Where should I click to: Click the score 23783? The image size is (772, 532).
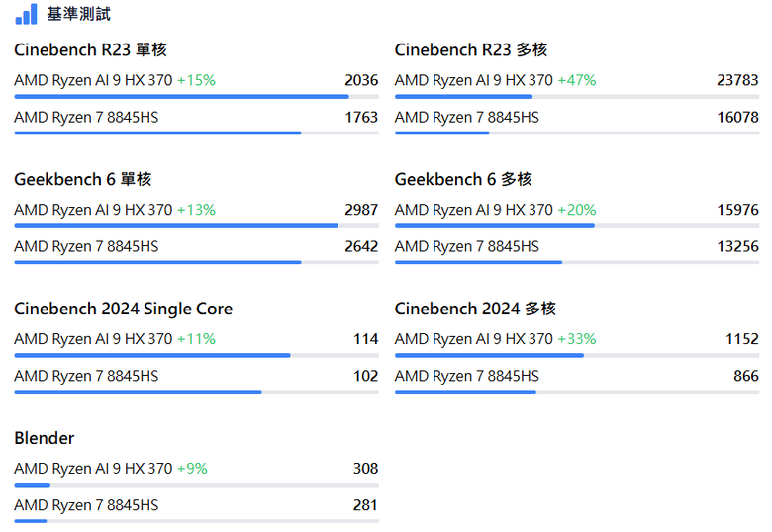[x=737, y=80]
